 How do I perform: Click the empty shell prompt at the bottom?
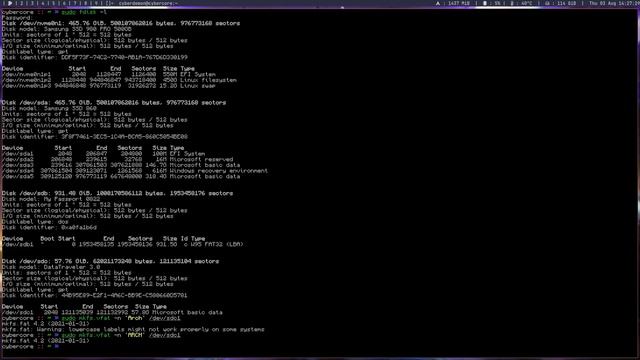[x=31, y=347]
